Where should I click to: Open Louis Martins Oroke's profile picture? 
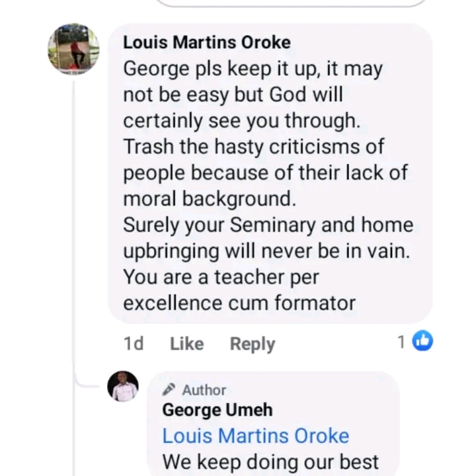click(x=73, y=49)
